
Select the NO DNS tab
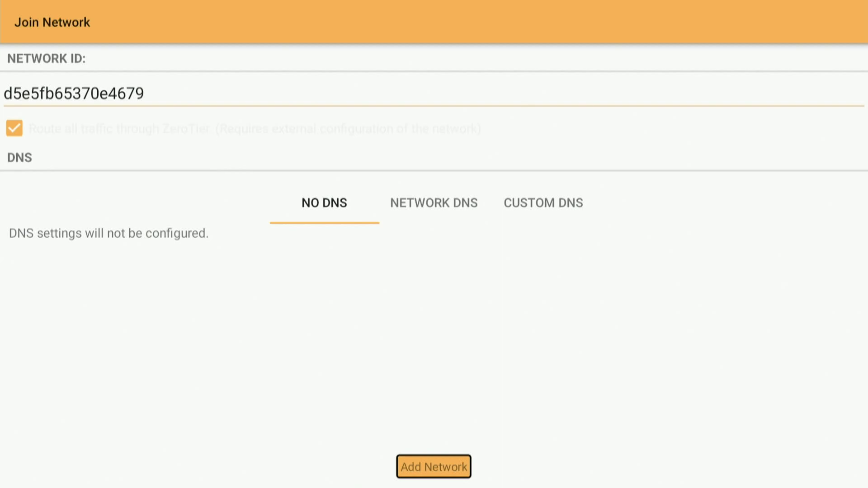click(x=324, y=203)
